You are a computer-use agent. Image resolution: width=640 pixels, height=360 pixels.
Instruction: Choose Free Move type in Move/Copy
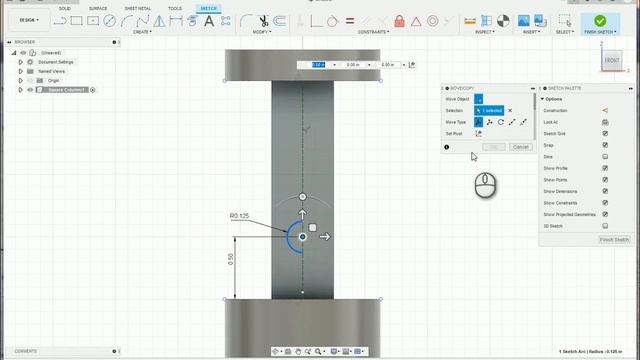click(478, 122)
